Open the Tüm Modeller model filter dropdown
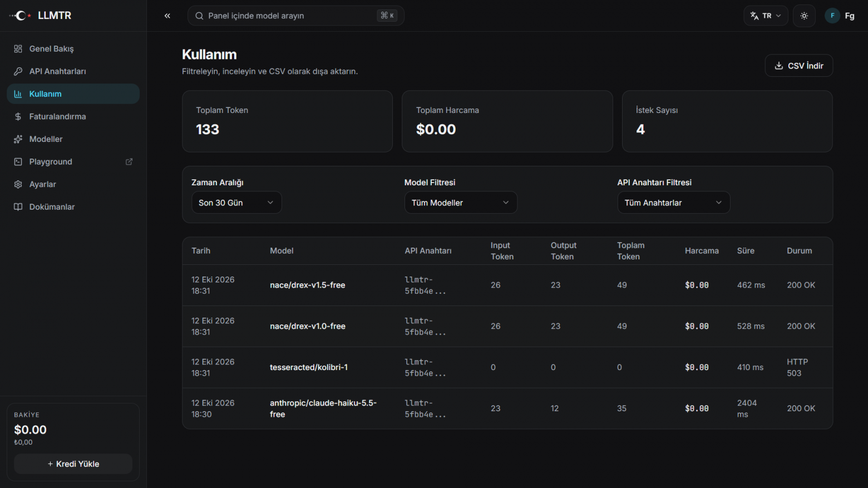The image size is (868, 488). (x=461, y=203)
